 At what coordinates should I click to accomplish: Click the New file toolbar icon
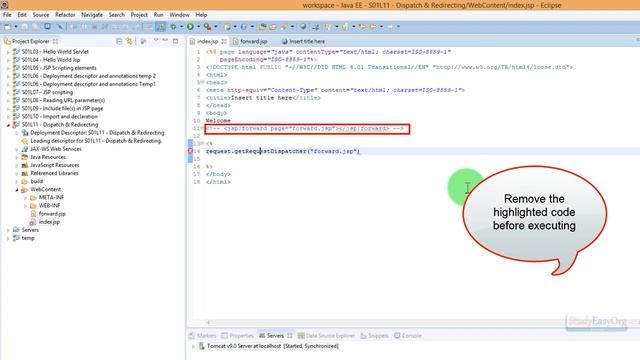click(x=8, y=27)
